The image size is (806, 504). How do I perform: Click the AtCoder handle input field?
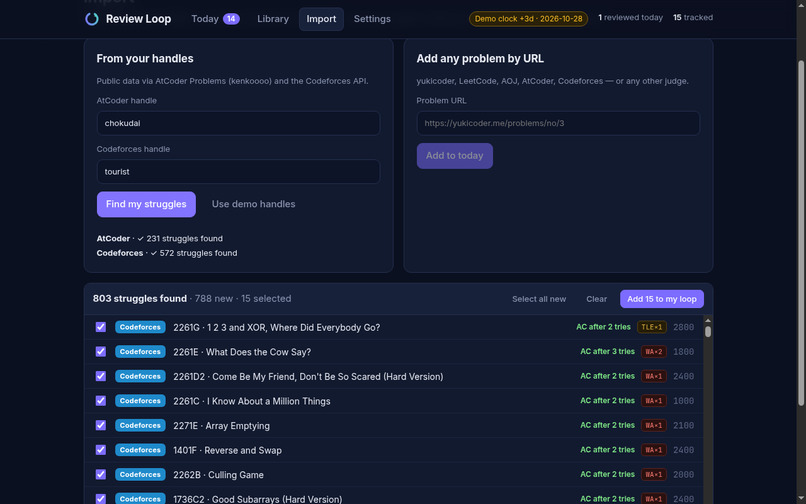pos(239,123)
